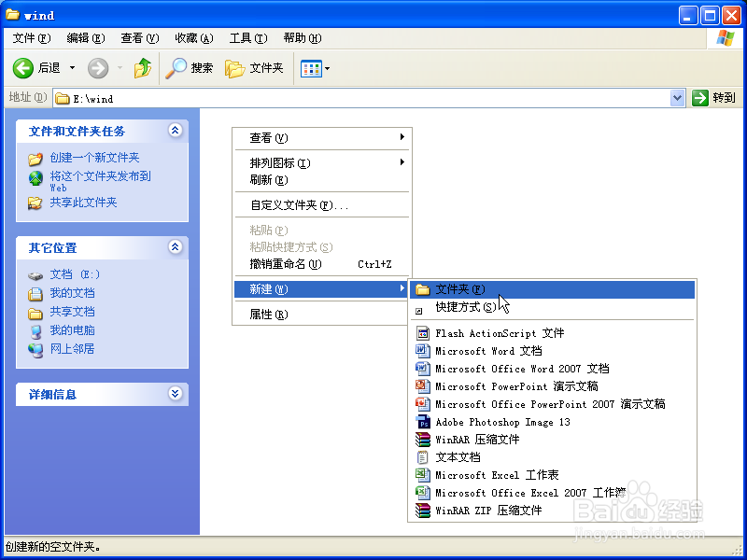Create new Microsoft PowerPoint 演示文稿

pyautogui.click(x=552, y=386)
